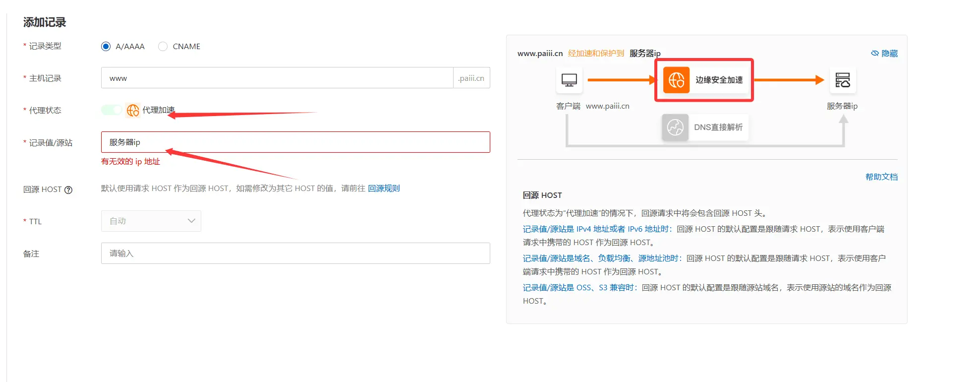Click the 记录值/源站 input field
This screenshot has width=980, height=382.
pyautogui.click(x=295, y=142)
